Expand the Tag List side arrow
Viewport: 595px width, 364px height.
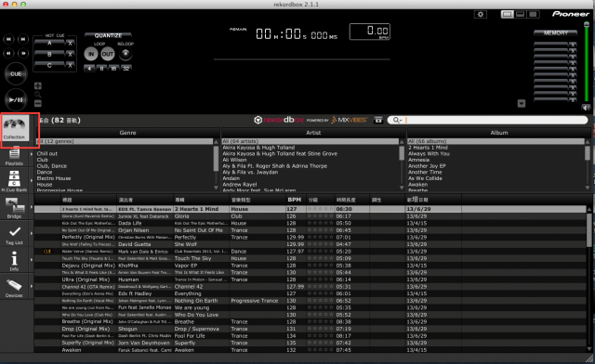(32, 233)
